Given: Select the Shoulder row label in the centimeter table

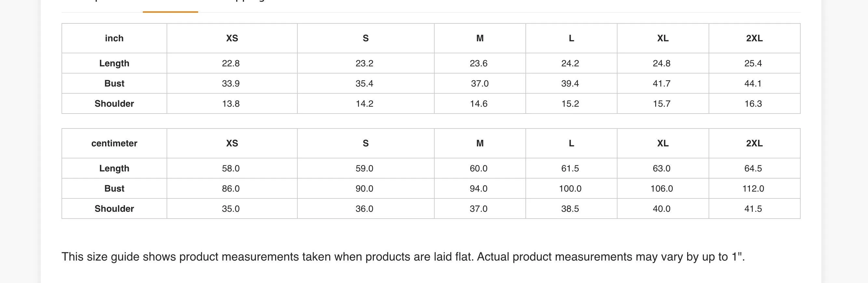Looking at the screenshot, I should point(114,209).
